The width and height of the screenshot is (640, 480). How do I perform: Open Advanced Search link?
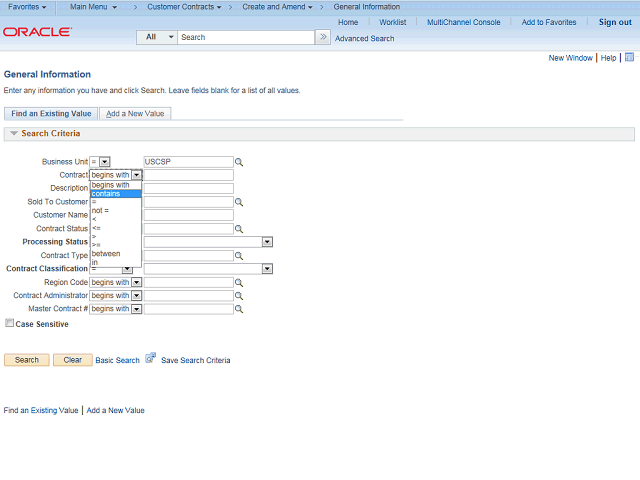click(x=364, y=39)
